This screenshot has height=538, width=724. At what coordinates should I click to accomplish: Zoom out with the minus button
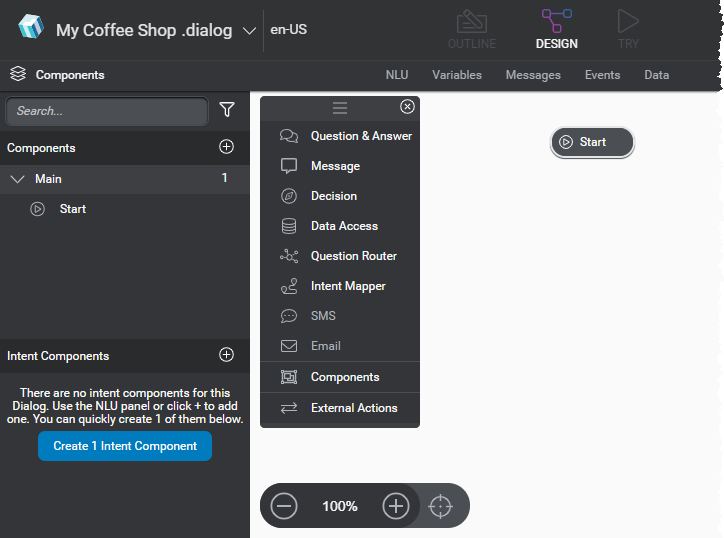(x=285, y=506)
